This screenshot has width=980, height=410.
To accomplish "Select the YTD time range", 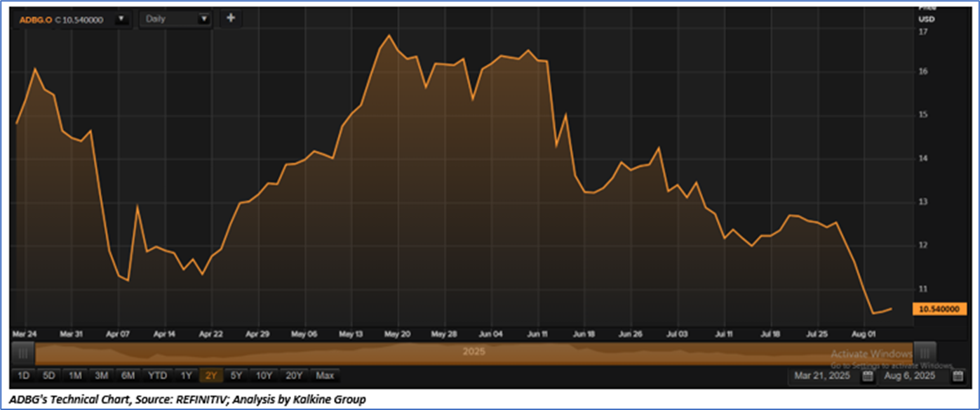I will point(157,376).
